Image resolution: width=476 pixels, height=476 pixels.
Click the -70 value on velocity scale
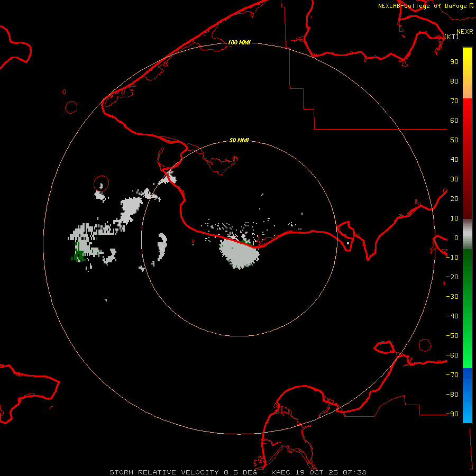(452, 375)
